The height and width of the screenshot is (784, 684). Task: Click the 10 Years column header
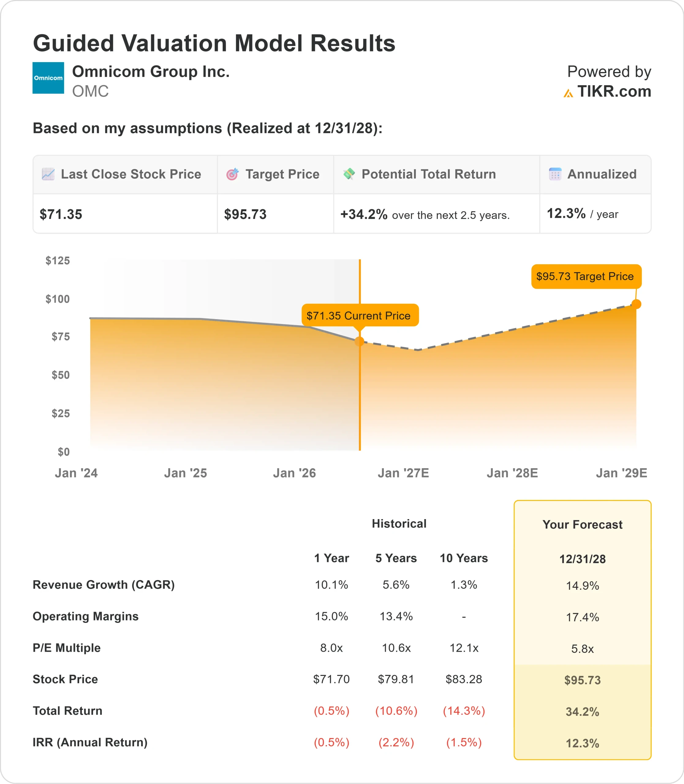(464, 558)
